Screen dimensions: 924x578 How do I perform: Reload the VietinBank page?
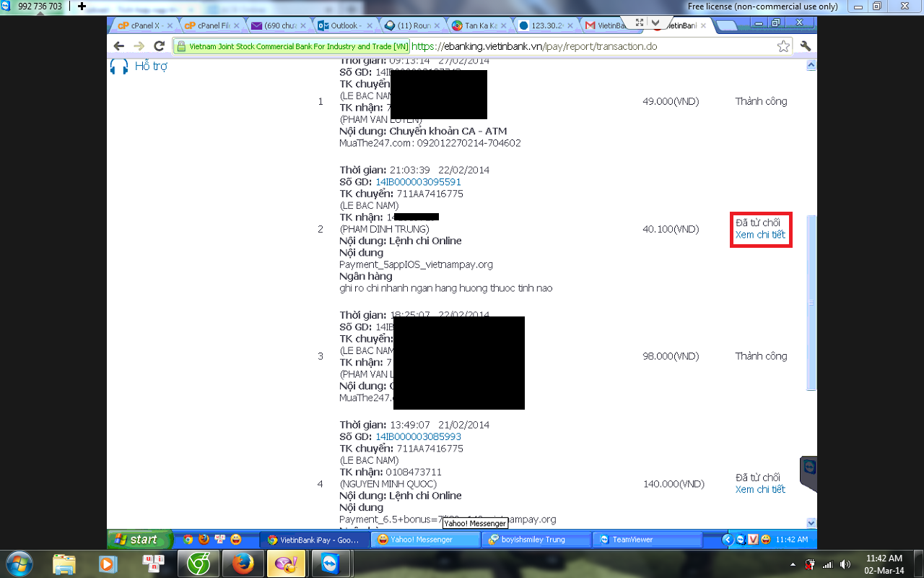(160, 46)
